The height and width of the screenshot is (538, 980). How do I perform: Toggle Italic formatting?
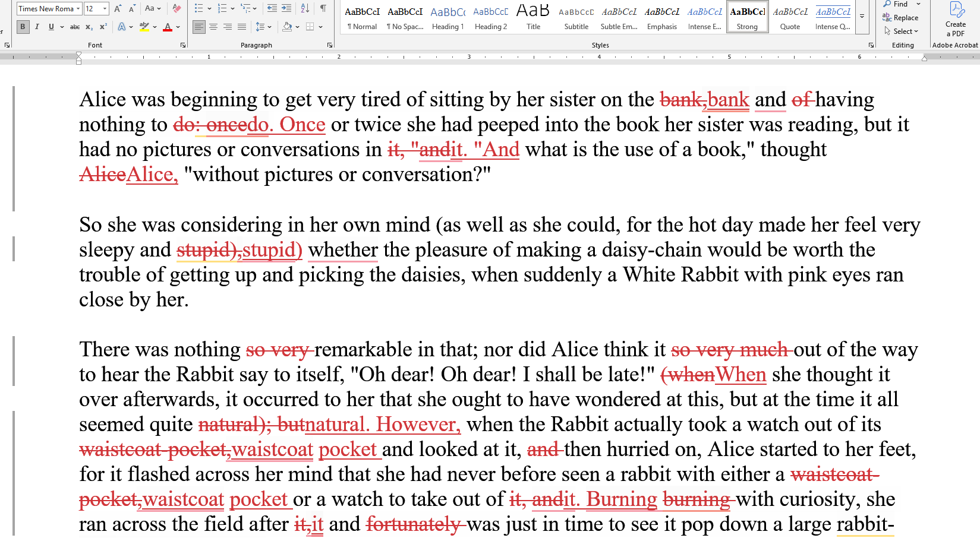pos(37,27)
